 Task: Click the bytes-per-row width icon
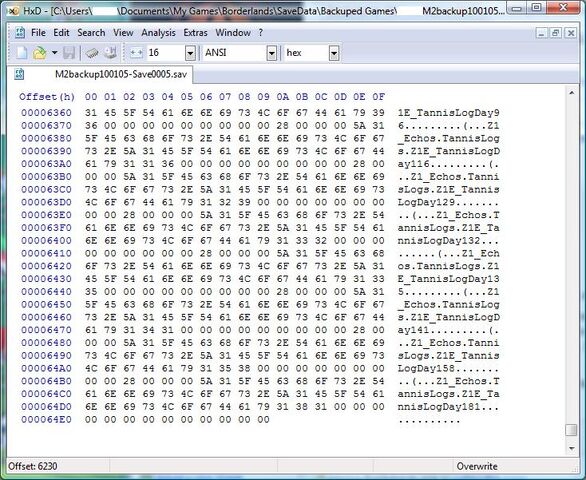click(136, 53)
